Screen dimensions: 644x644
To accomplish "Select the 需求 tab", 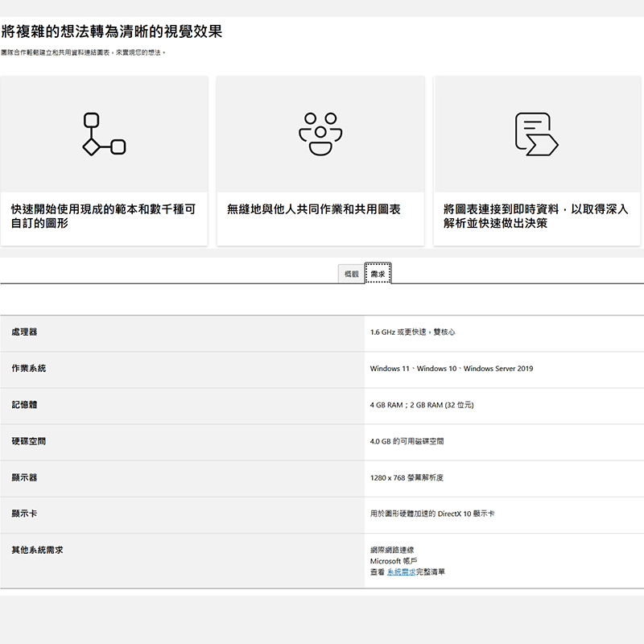I will tap(378, 275).
